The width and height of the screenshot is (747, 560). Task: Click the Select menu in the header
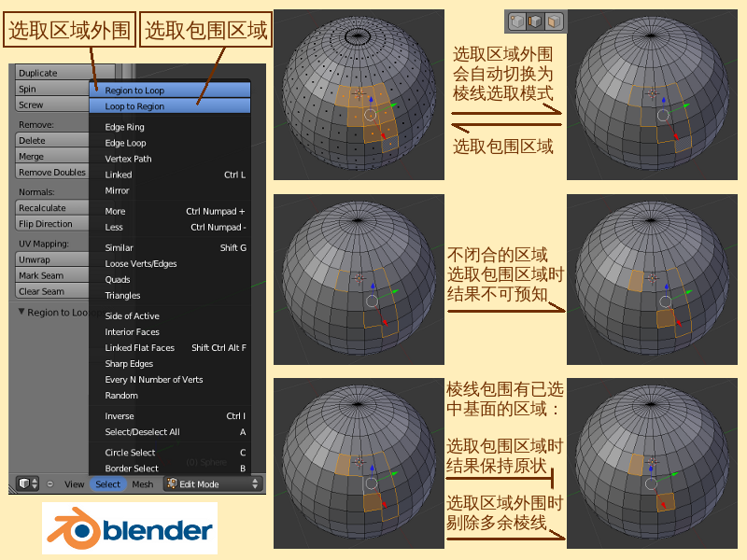click(107, 484)
